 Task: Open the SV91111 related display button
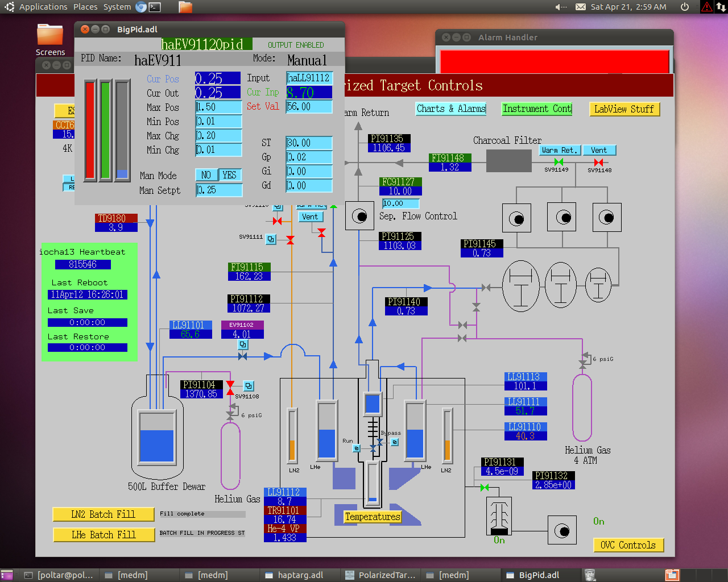271,239
